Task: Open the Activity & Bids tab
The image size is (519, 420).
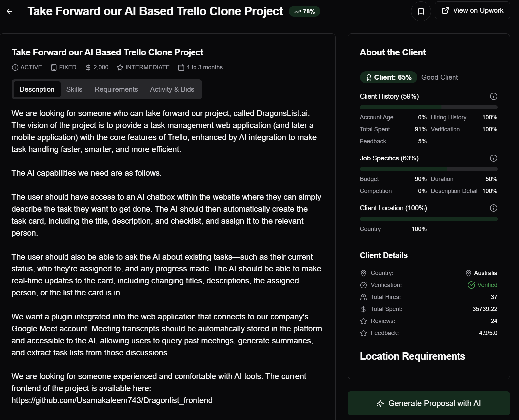Action: click(x=172, y=89)
